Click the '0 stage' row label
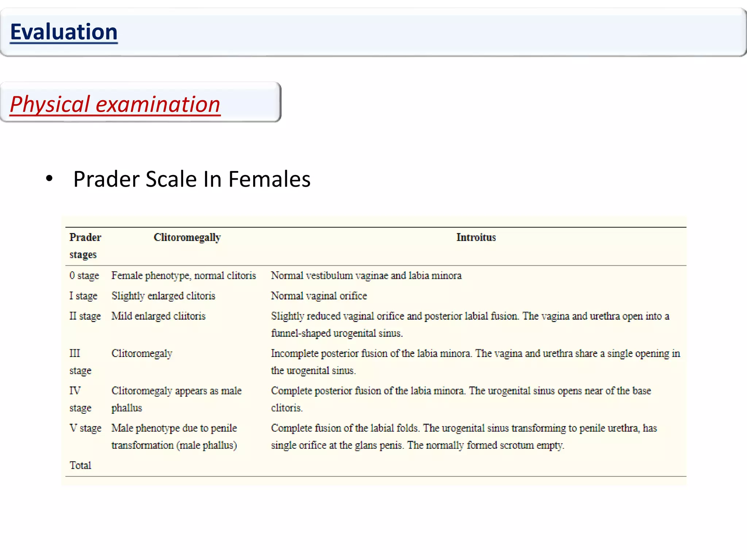Image resolution: width=747 pixels, height=560 pixels. (84, 276)
